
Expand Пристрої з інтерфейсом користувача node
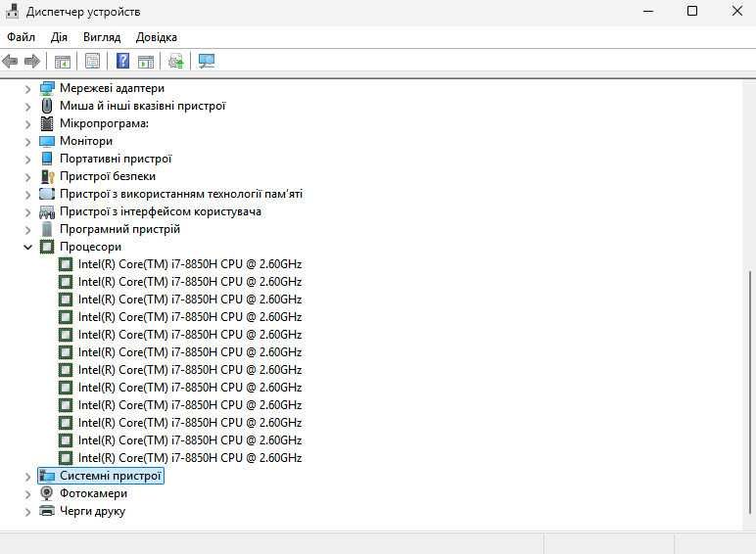pyautogui.click(x=27, y=212)
